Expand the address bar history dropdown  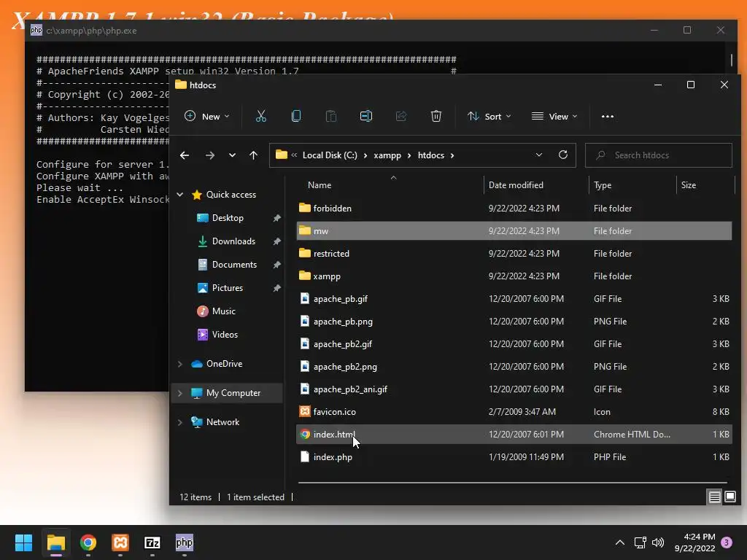pos(539,155)
